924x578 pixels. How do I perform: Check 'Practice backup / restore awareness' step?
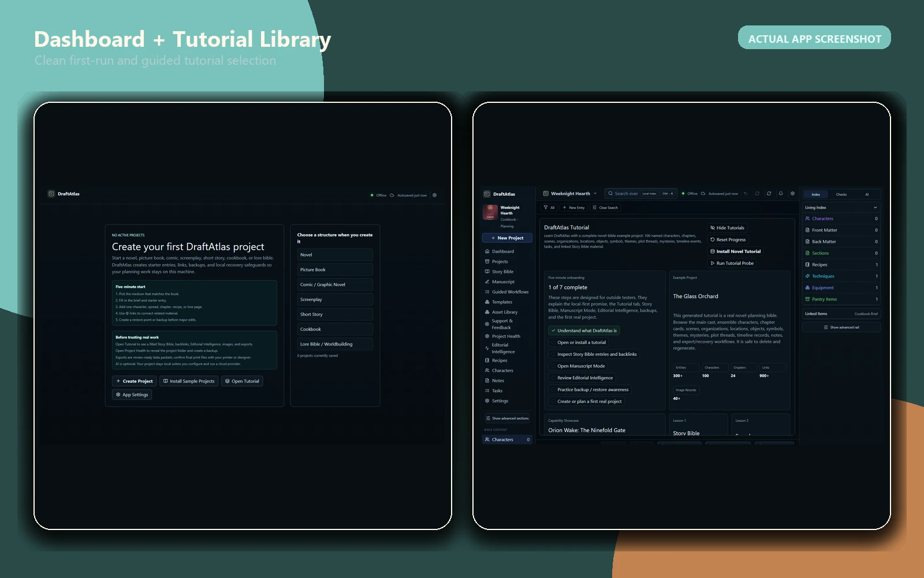[x=590, y=390]
